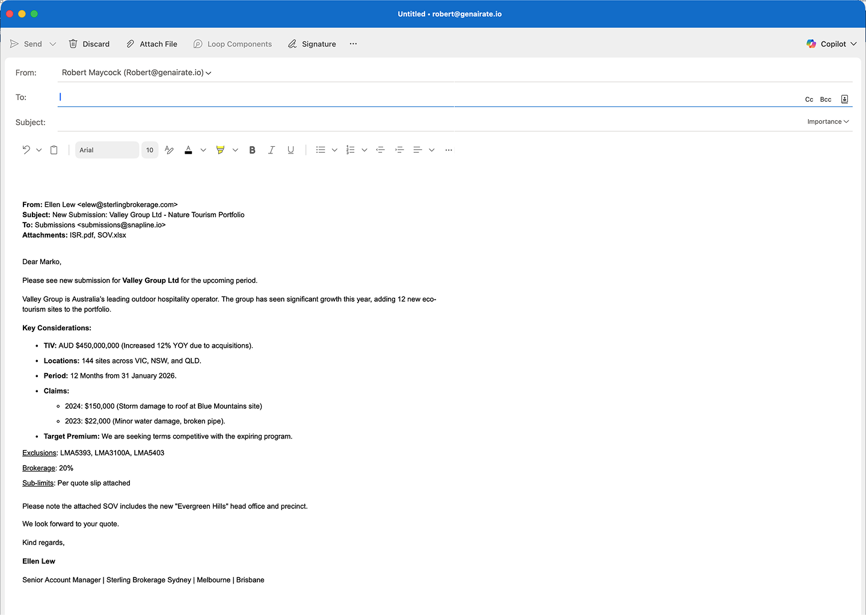Open the highlight color dropdown arrow
This screenshot has width=866, height=616.
[x=235, y=150]
